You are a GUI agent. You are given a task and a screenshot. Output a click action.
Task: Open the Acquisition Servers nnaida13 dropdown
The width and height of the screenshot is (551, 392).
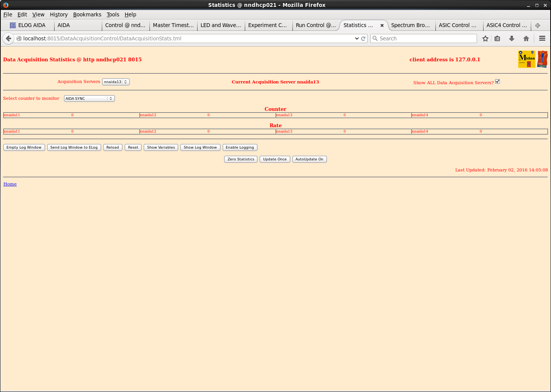pos(116,82)
